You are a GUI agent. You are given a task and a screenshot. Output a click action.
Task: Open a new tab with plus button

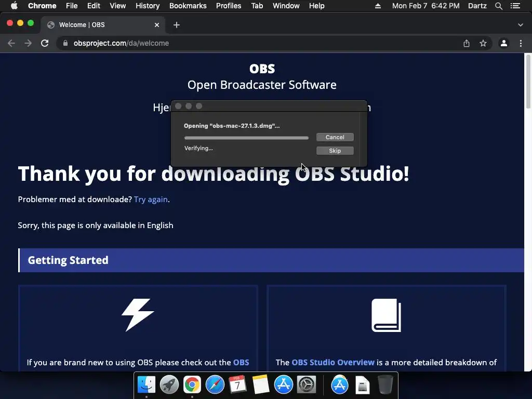pyautogui.click(x=177, y=25)
